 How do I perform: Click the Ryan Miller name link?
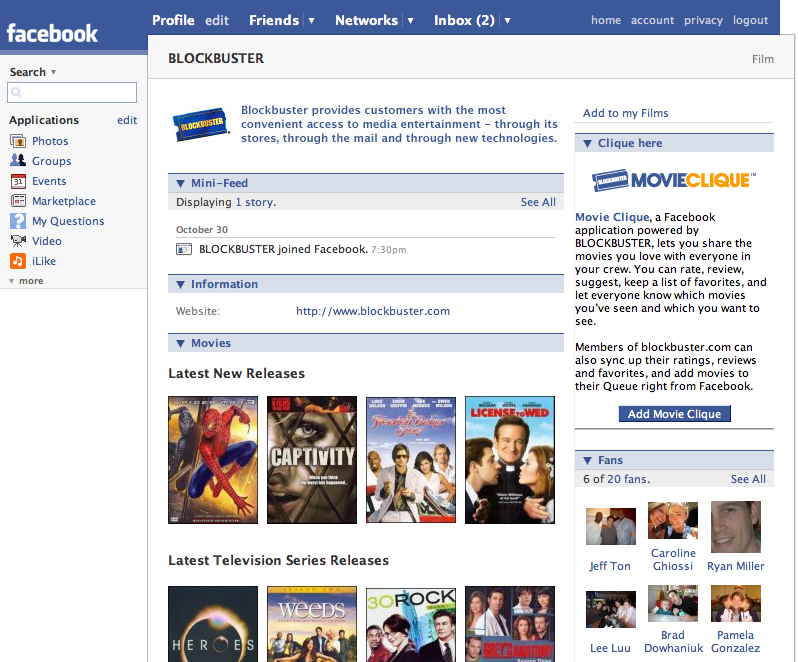[x=736, y=566]
